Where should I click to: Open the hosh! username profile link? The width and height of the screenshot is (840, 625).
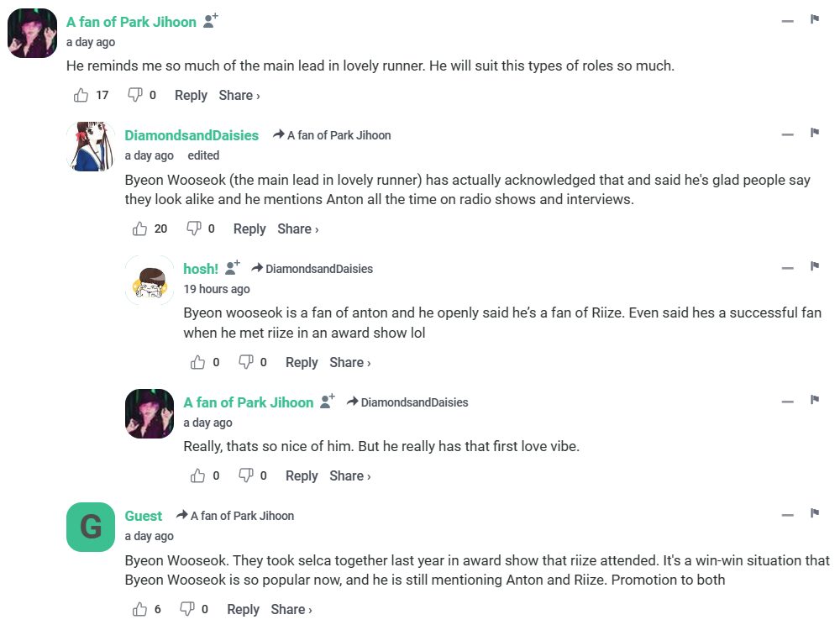(200, 269)
